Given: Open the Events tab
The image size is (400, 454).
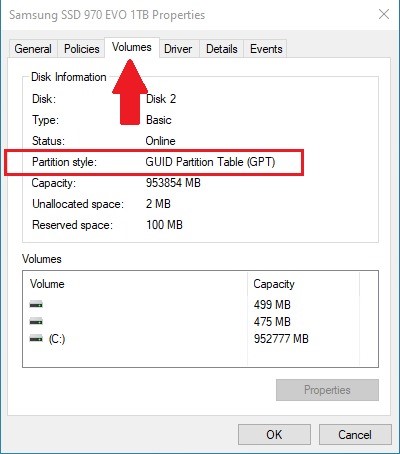Looking at the screenshot, I should click(x=266, y=49).
